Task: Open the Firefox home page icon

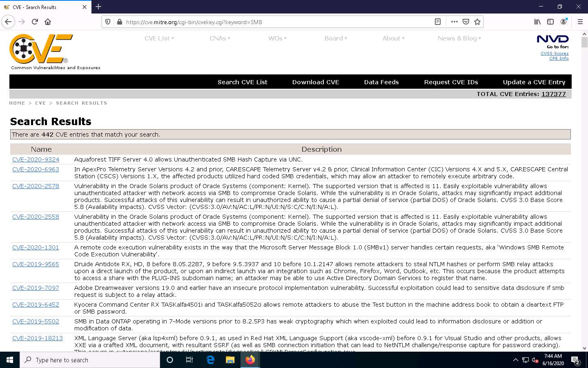Action: coord(48,22)
